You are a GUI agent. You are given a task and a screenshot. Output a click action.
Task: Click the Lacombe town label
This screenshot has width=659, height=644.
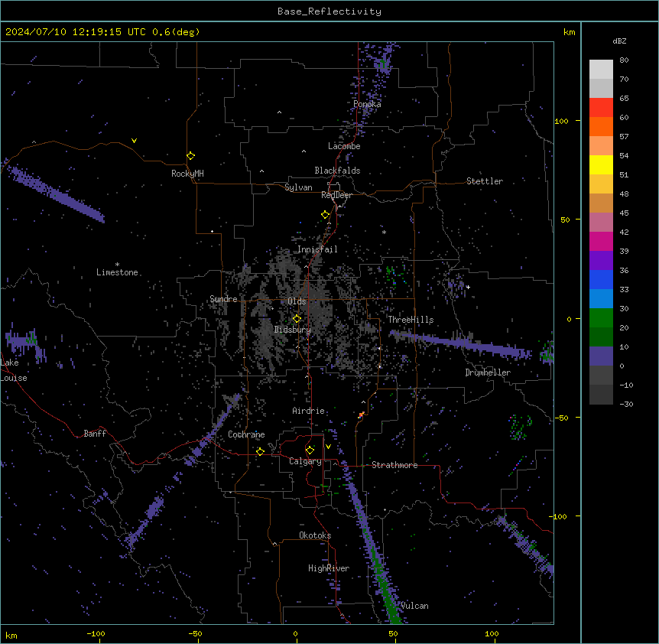[344, 146]
